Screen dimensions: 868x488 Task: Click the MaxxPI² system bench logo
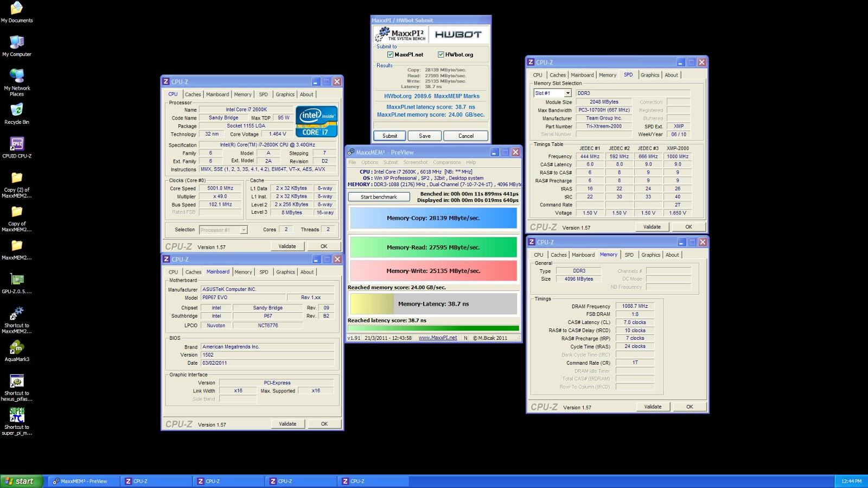click(400, 34)
